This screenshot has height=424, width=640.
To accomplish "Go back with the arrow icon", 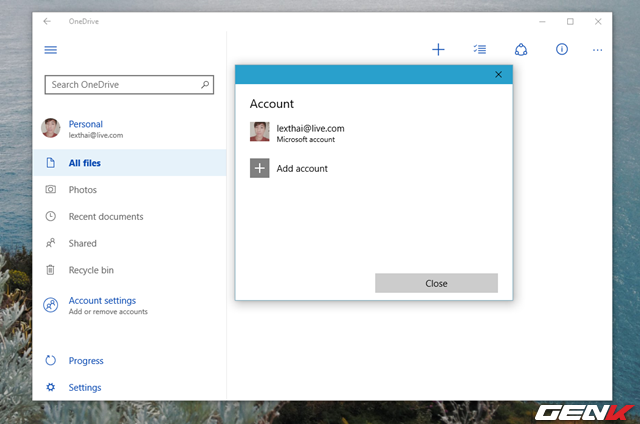I will [x=47, y=21].
